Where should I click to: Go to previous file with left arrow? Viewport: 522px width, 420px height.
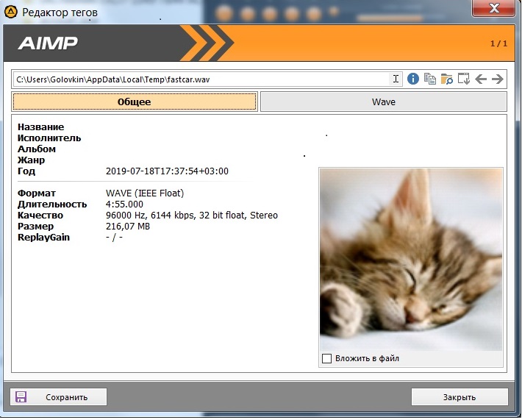pyautogui.click(x=481, y=79)
